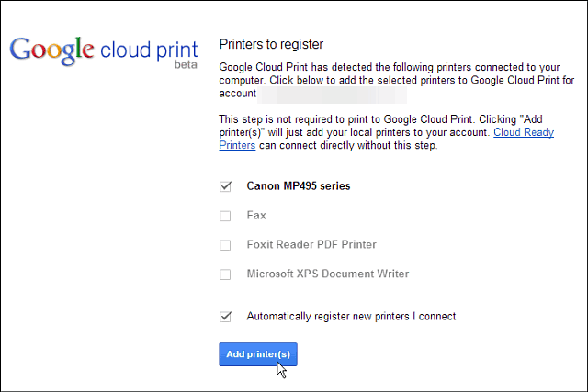Select the "Canon MP495 series" label text
The width and height of the screenshot is (588, 392).
(x=299, y=185)
